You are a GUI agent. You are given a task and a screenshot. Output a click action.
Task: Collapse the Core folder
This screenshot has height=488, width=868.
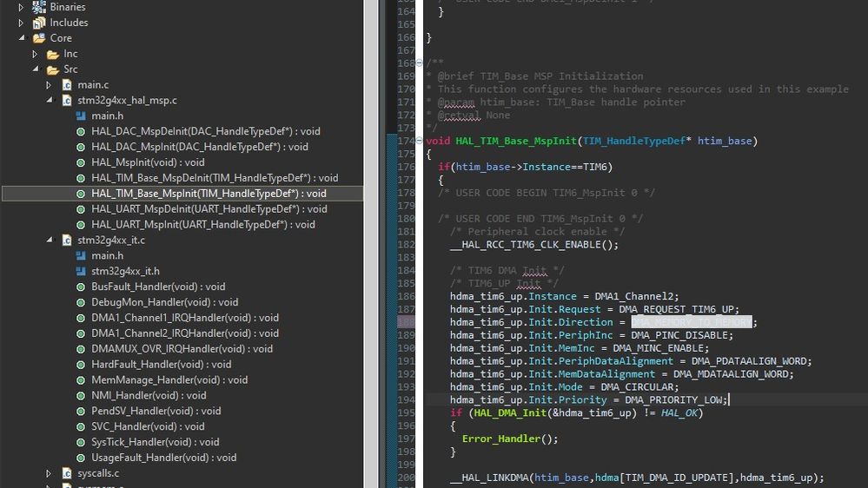[22, 37]
